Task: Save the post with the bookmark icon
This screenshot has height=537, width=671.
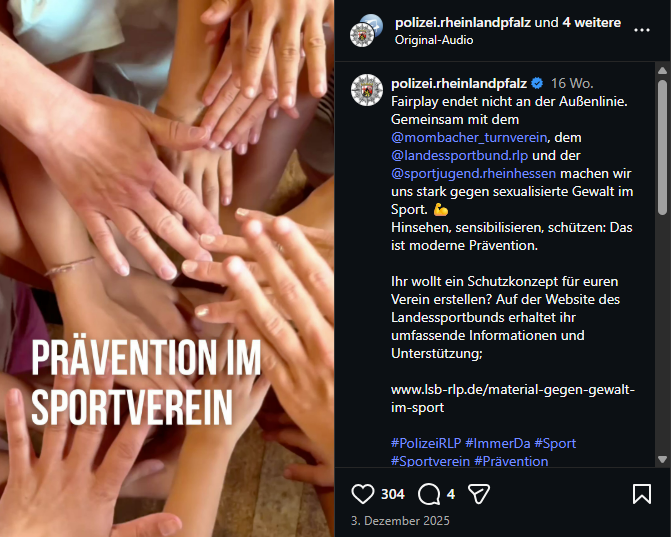Action: [x=642, y=494]
